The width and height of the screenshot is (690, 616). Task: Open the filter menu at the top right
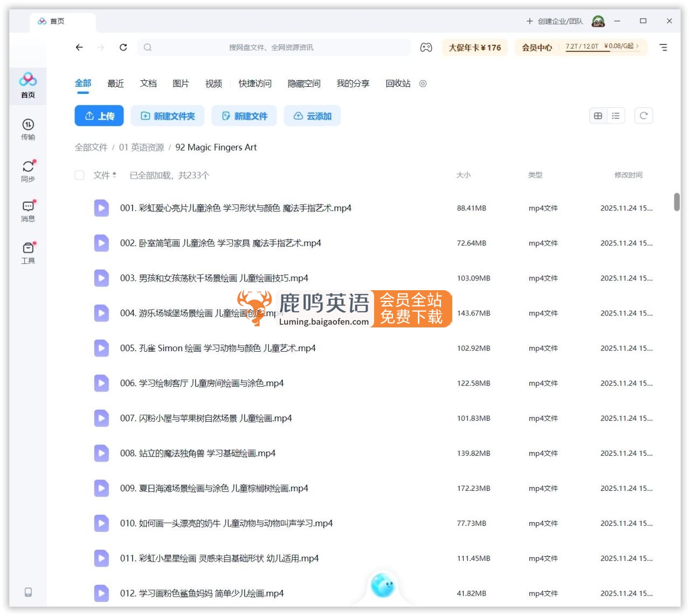pyautogui.click(x=663, y=47)
